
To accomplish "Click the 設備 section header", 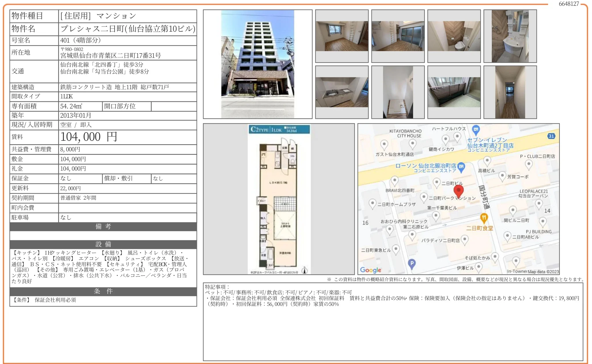I will point(103,244).
